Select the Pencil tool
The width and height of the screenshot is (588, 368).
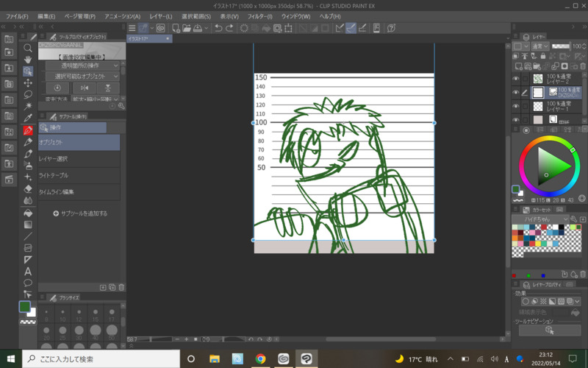(28, 142)
